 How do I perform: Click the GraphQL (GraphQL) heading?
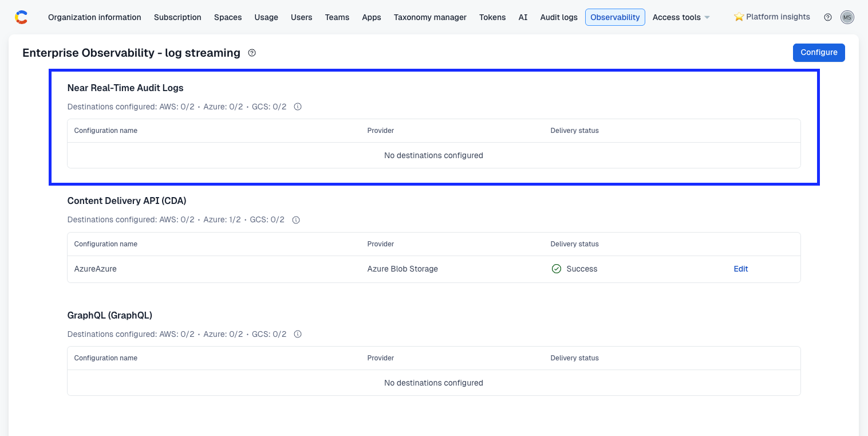coord(110,315)
